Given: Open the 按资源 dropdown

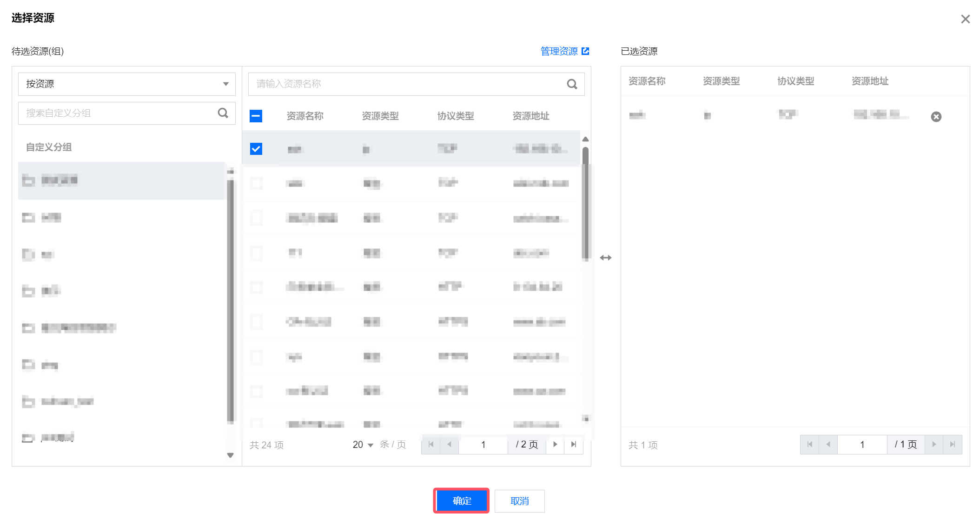Looking at the screenshot, I should (126, 84).
